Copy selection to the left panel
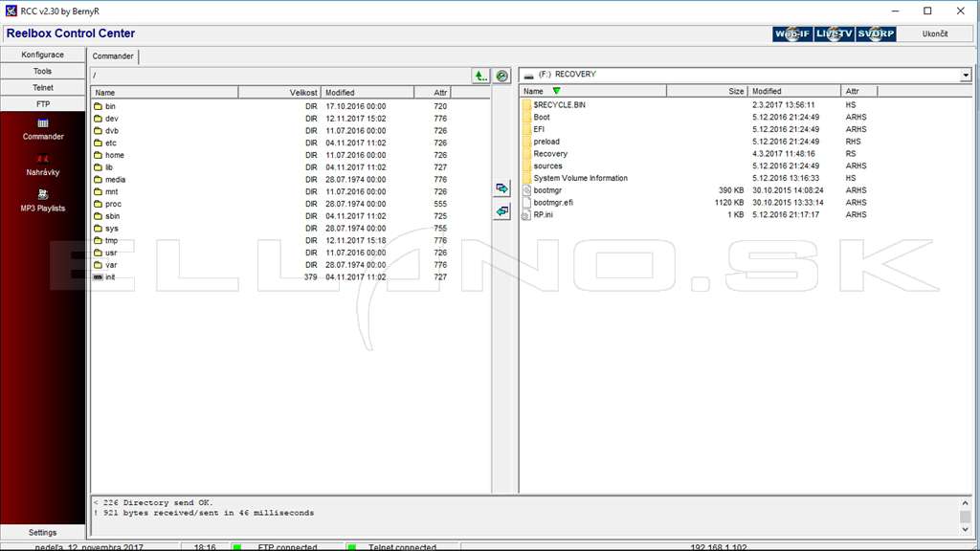 coord(501,211)
